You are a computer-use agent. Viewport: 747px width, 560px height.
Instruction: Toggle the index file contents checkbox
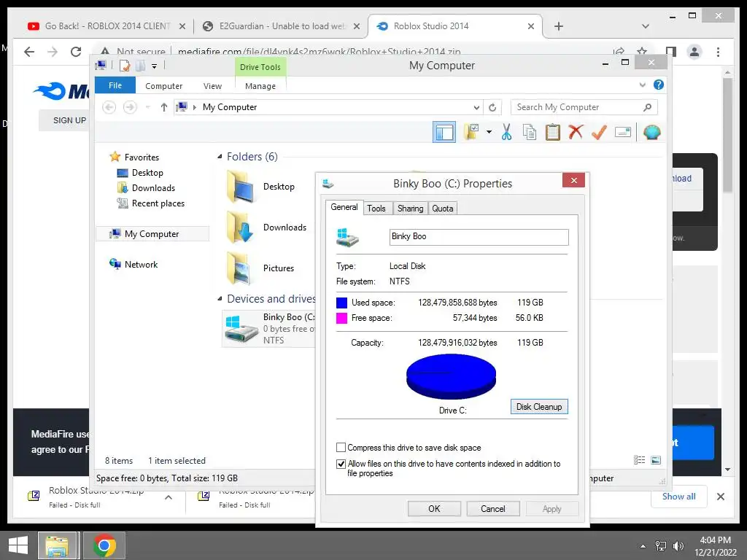(x=341, y=464)
